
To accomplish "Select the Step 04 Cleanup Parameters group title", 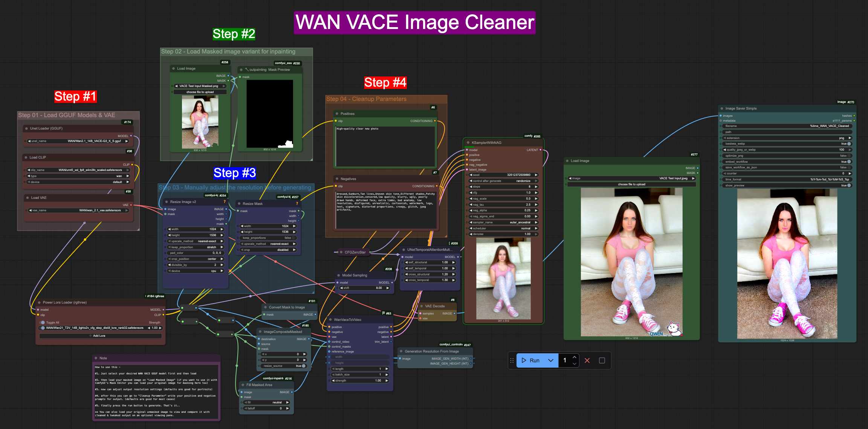I will click(366, 99).
